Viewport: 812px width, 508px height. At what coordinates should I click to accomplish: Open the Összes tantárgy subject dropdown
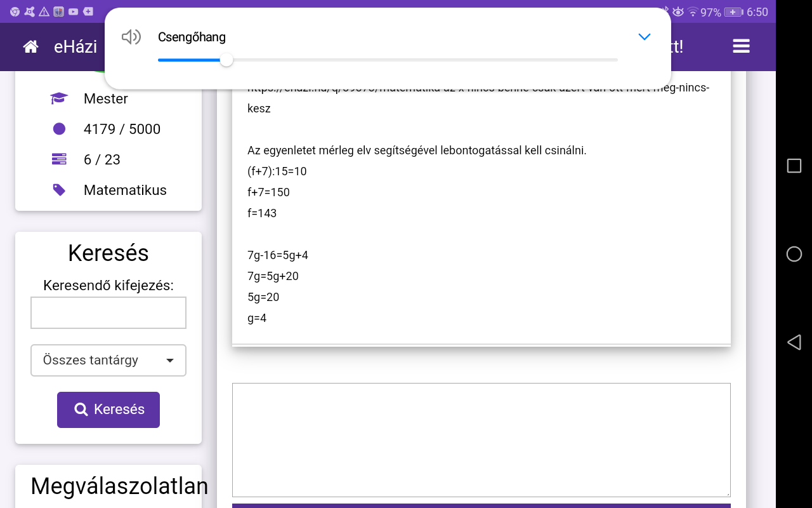coord(108,360)
